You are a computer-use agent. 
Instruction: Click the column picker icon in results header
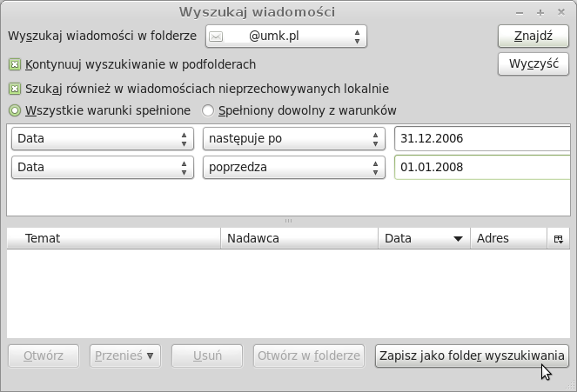click(x=558, y=238)
